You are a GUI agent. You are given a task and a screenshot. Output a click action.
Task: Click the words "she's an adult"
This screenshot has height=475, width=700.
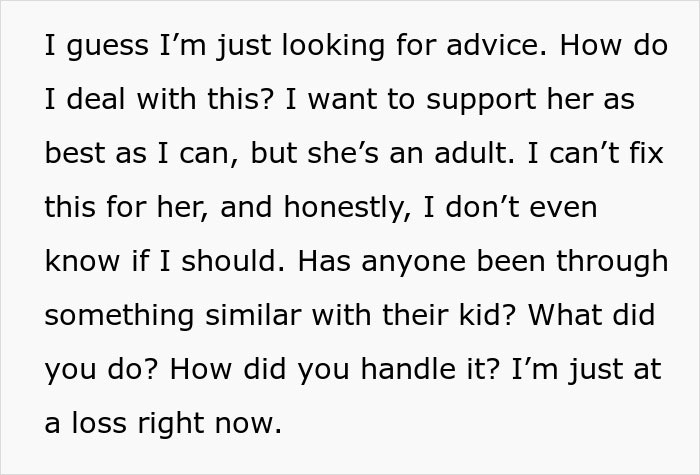pyautogui.click(x=412, y=156)
